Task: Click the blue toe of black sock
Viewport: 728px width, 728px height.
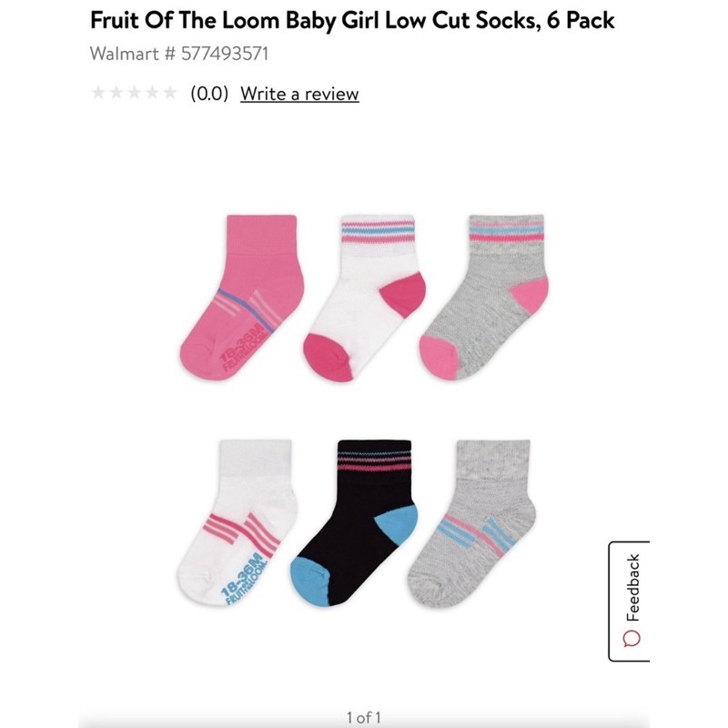Action: (x=310, y=581)
